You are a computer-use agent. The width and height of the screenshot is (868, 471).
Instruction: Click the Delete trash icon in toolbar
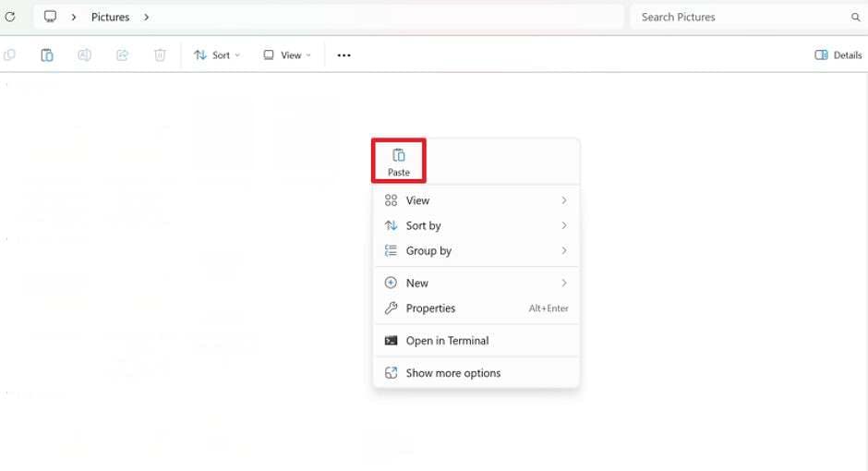(x=160, y=54)
